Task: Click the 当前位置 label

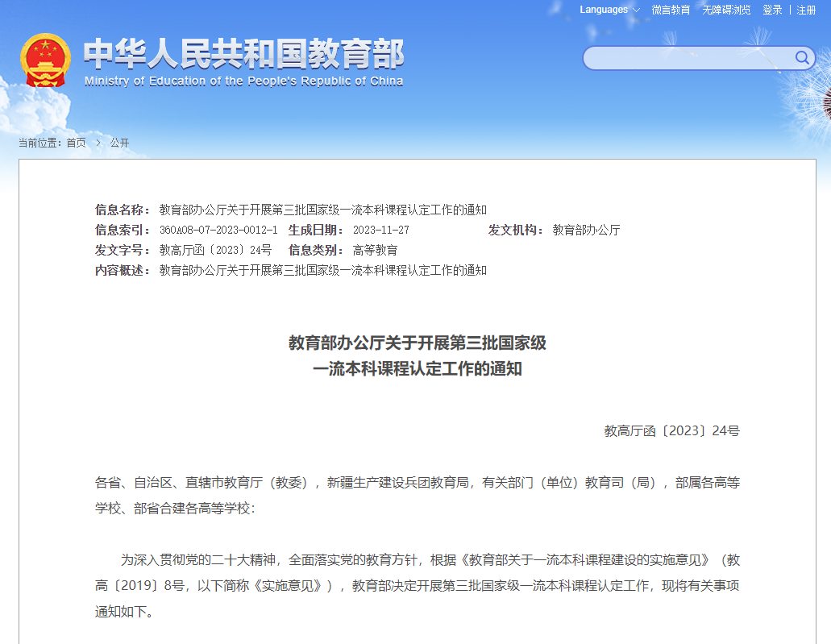Action: click(x=39, y=143)
